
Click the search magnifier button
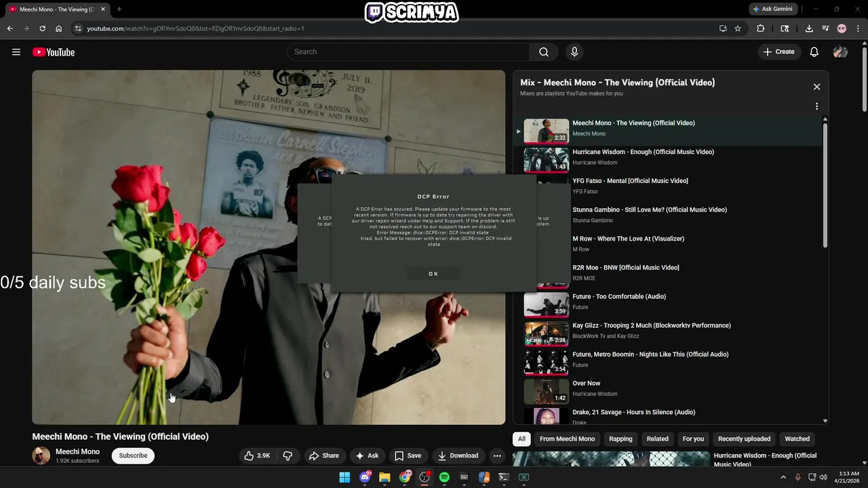tap(544, 52)
